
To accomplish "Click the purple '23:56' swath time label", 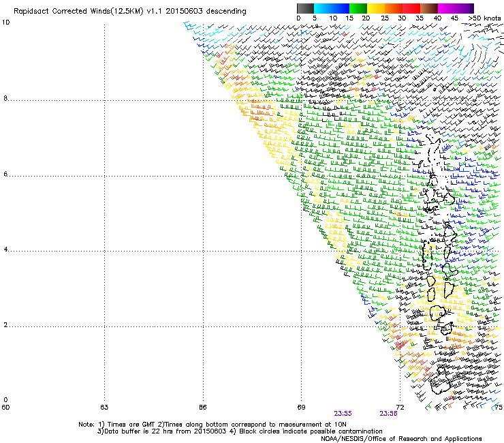I will (x=389, y=414).
